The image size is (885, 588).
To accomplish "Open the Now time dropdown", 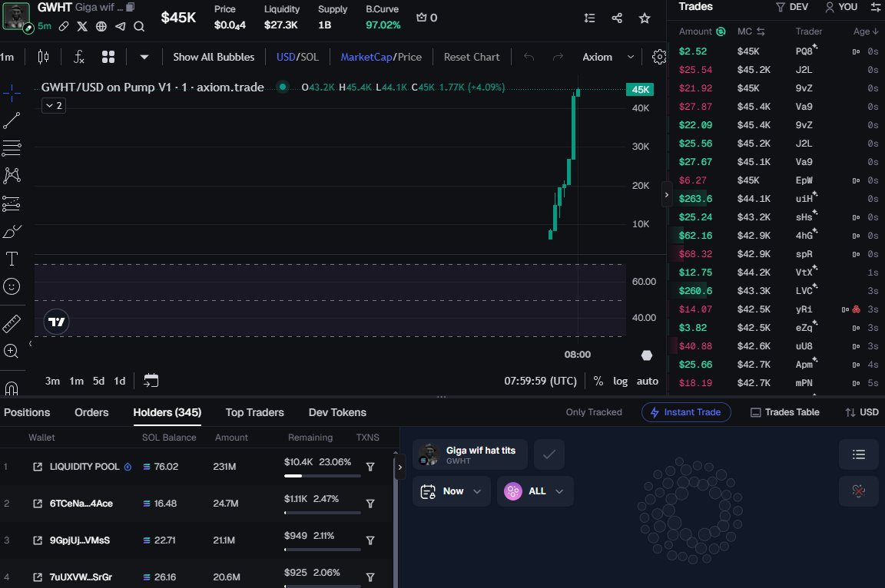I will click(x=452, y=491).
